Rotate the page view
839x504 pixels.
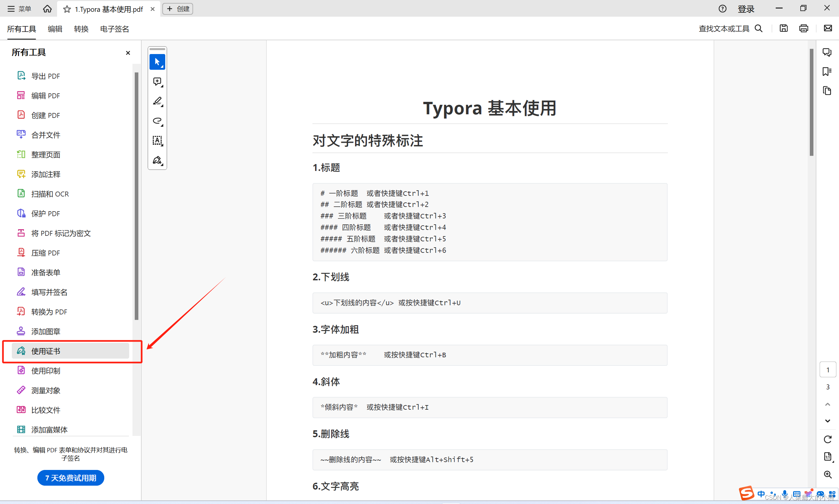[x=828, y=439]
